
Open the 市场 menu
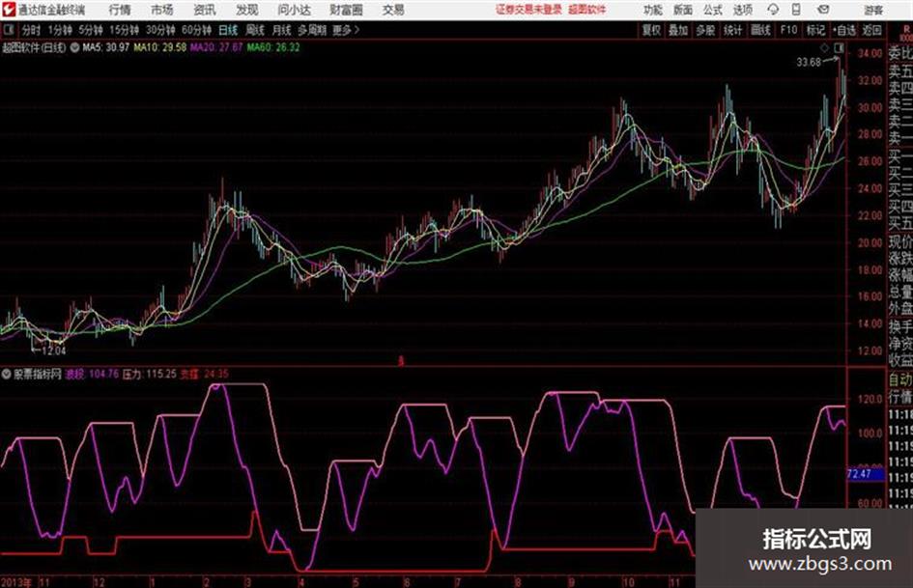pyautogui.click(x=162, y=10)
